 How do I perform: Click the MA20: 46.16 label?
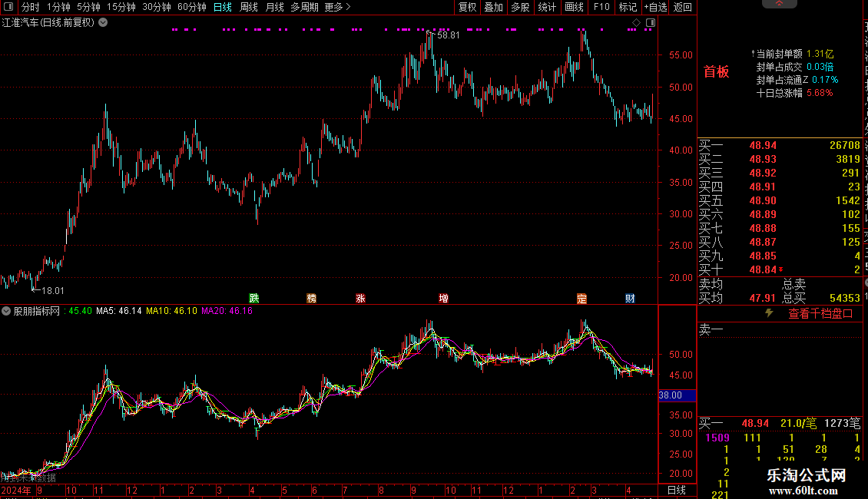227,311
